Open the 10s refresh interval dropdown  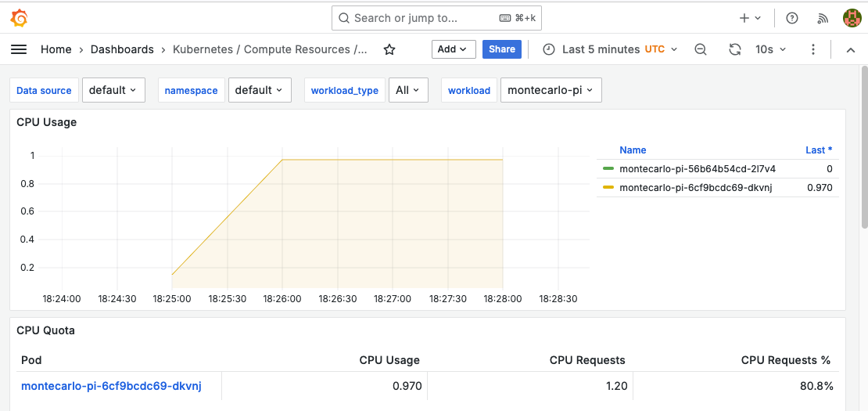click(770, 49)
